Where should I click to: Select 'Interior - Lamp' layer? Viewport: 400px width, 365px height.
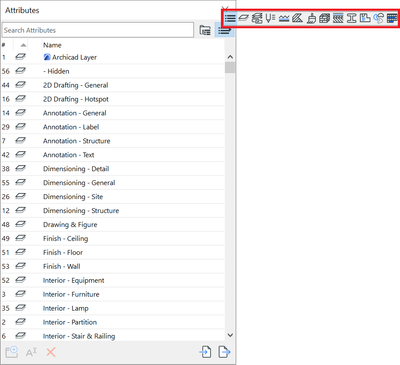click(x=113, y=308)
